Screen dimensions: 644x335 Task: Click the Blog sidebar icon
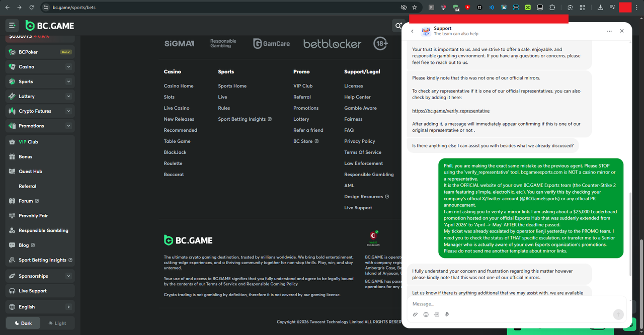pos(12,245)
